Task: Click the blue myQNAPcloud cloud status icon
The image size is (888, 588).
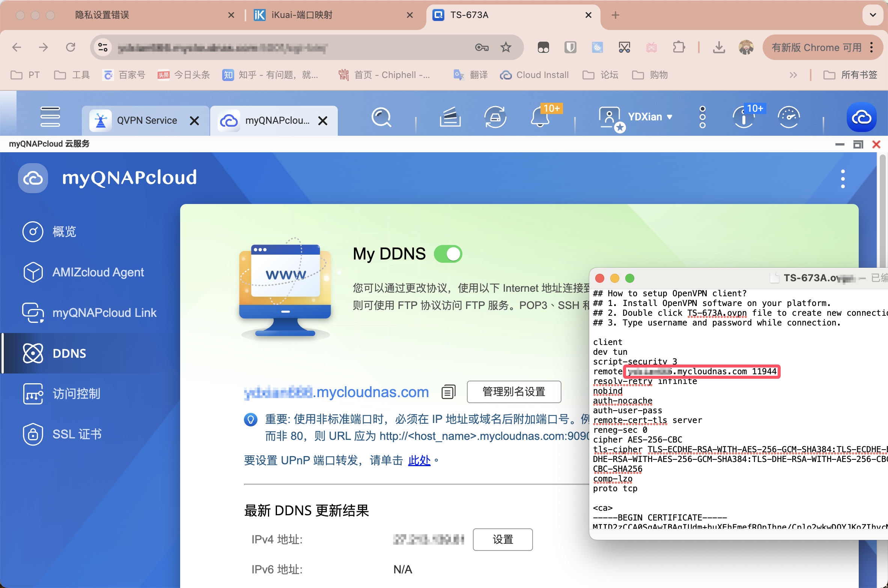Action: click(x=862, y=117)
